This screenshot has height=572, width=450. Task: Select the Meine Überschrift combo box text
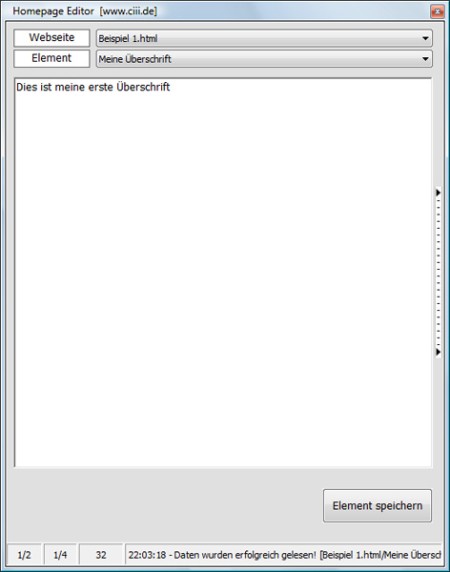[135, 59]
